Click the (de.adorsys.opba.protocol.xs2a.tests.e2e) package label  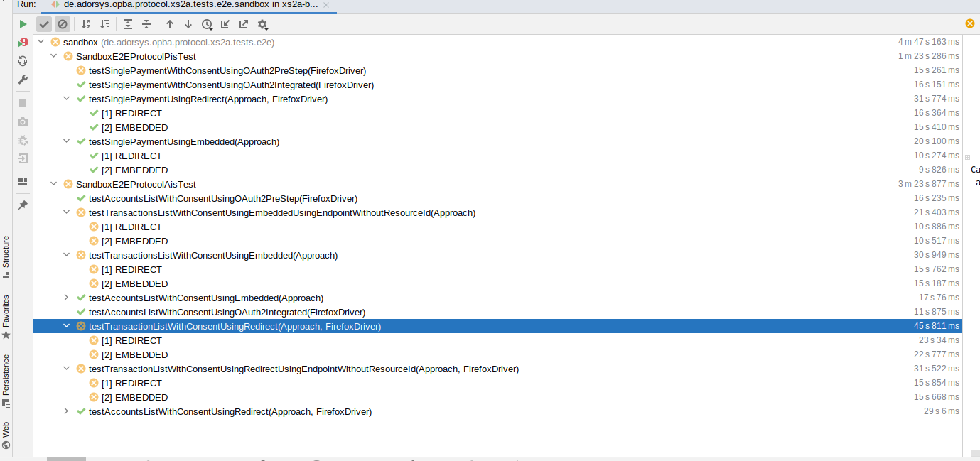(x=188, y=43)
